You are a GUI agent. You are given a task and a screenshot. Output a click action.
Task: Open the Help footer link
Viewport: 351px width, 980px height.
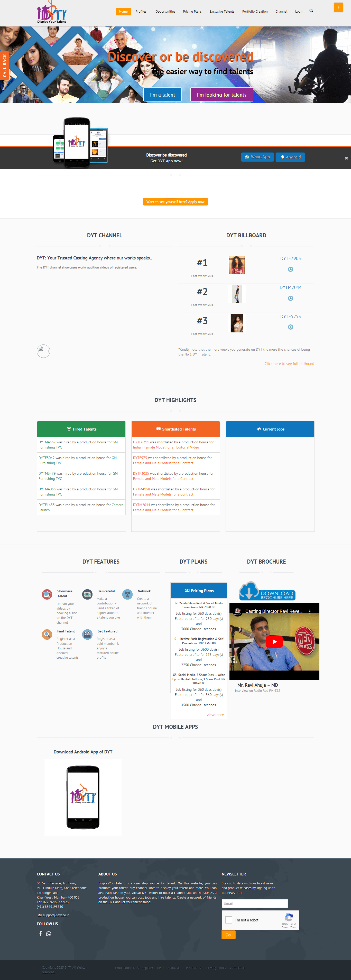[x=160, y=967]
